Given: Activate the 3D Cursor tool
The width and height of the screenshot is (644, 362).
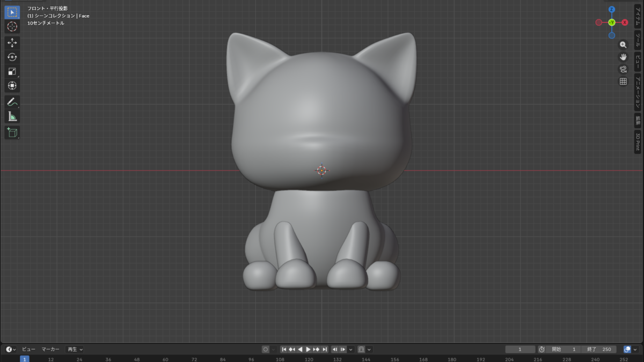Looking at the screenshot, I should pyautogui.click(x=12, y=26).
